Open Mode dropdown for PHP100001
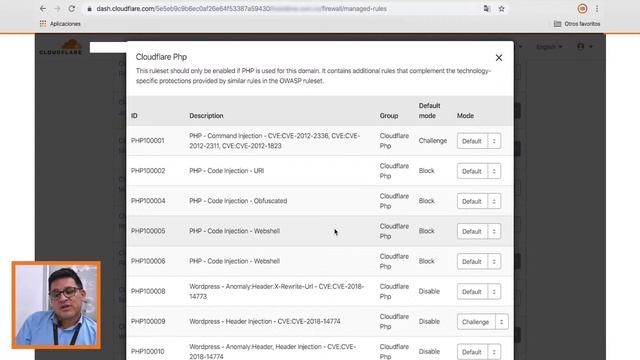 (479, 141)
